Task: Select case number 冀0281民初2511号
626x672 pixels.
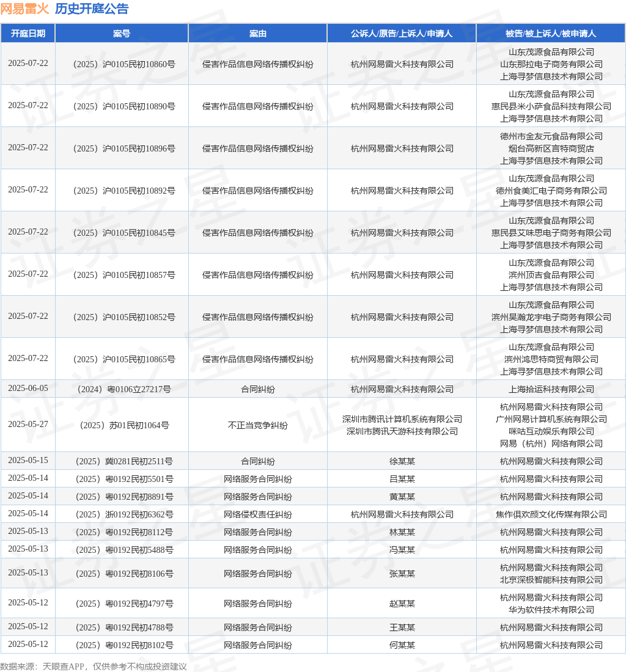Action: pyautogui.click(x=124, y=461)
